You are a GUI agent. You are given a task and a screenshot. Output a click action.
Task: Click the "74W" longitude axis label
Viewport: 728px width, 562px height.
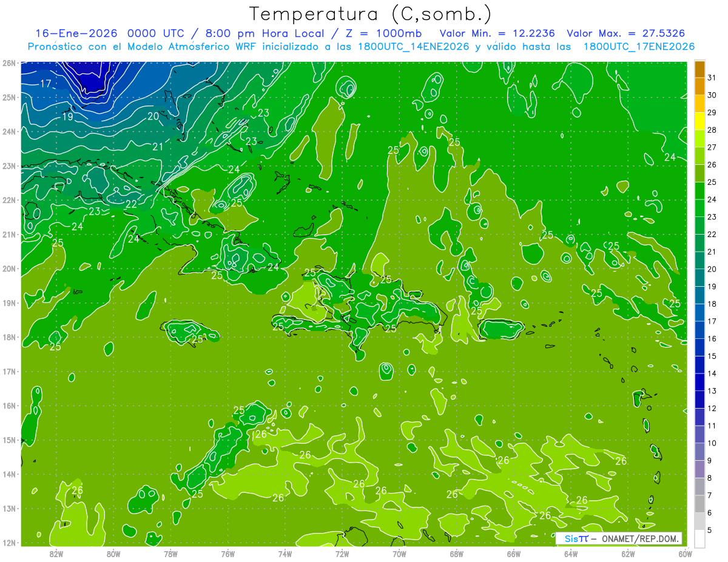coord(285,553)
